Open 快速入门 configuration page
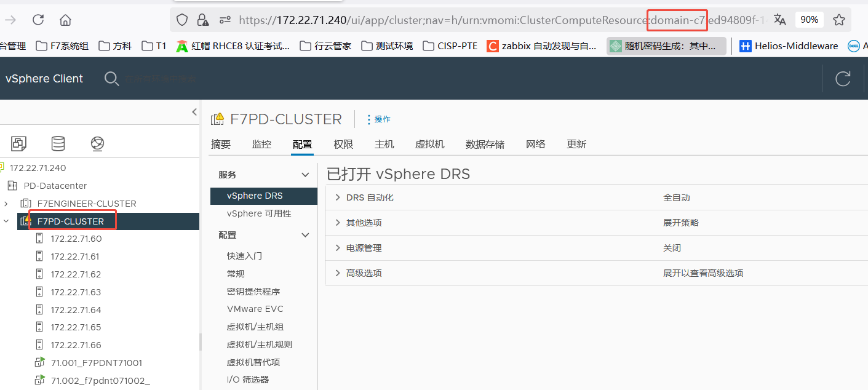The width and height of the screenshot is (868, 390). [244, 256]
